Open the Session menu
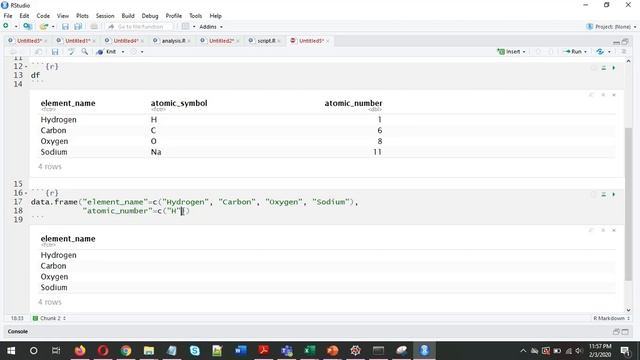640x360 pixels. click(x=105, y=16)
